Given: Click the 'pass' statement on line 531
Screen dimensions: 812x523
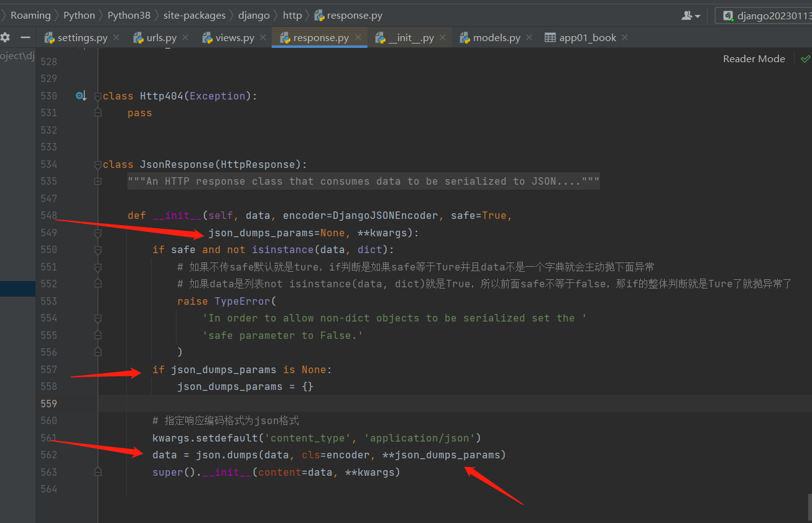Looking at the screenshot, I should tap(140, 113).
